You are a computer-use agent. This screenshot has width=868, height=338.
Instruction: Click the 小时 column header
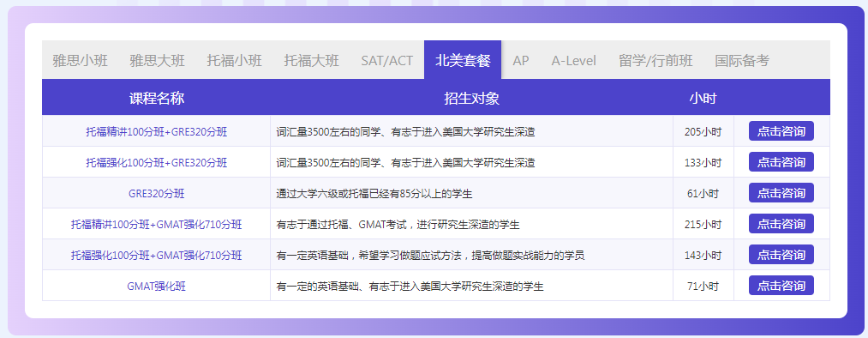point(703,98)
